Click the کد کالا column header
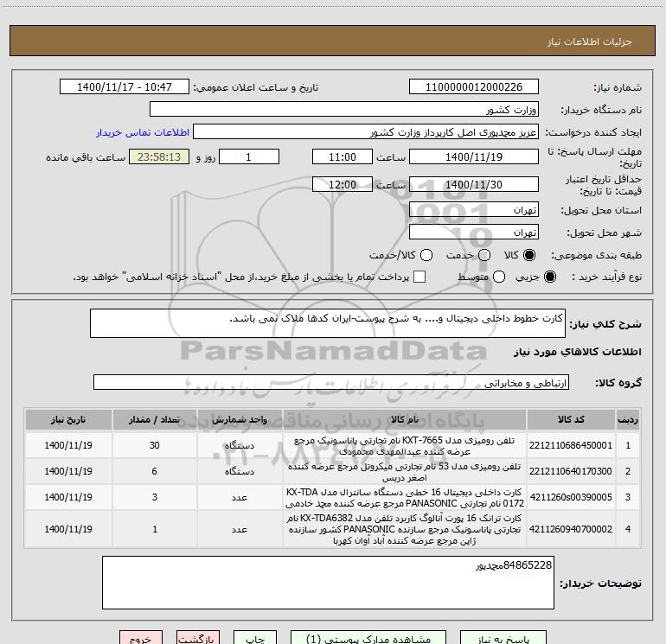666x644 pixels. coord(571,419)
